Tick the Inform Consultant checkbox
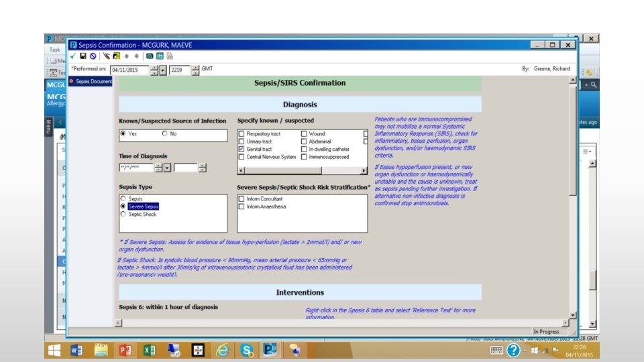 click(x=241, y=199)
